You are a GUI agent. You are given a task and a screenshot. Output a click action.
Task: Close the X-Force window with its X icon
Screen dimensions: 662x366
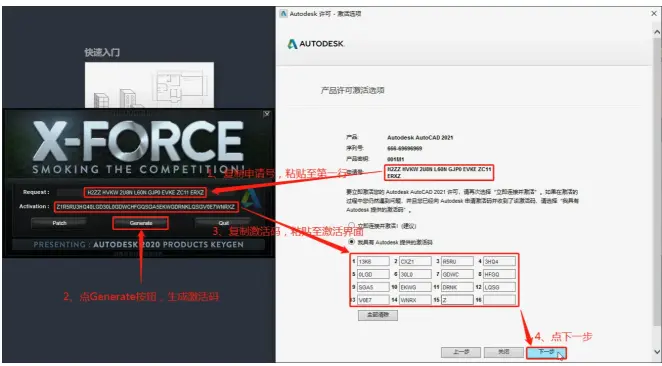click(x=266, y=114)
